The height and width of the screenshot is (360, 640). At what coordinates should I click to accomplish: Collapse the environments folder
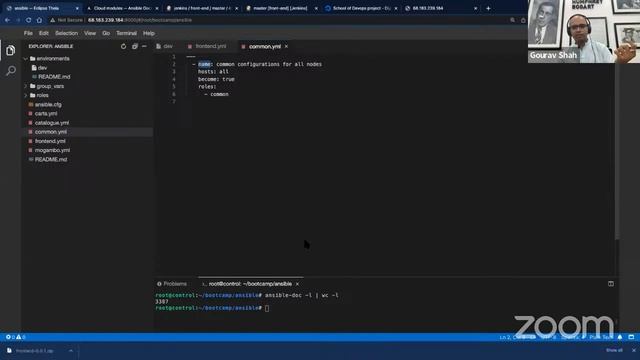[26, 59]
